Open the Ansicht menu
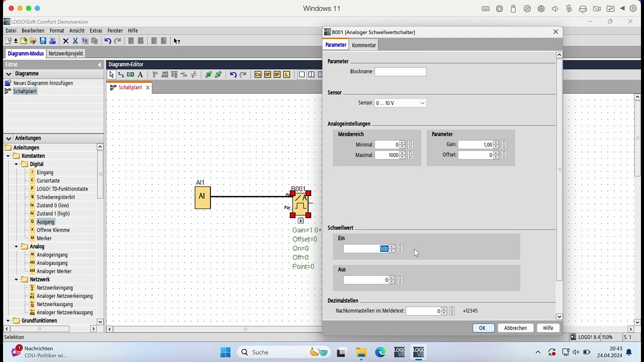This screenshot has width=644, height=362. tap(77, 31)
